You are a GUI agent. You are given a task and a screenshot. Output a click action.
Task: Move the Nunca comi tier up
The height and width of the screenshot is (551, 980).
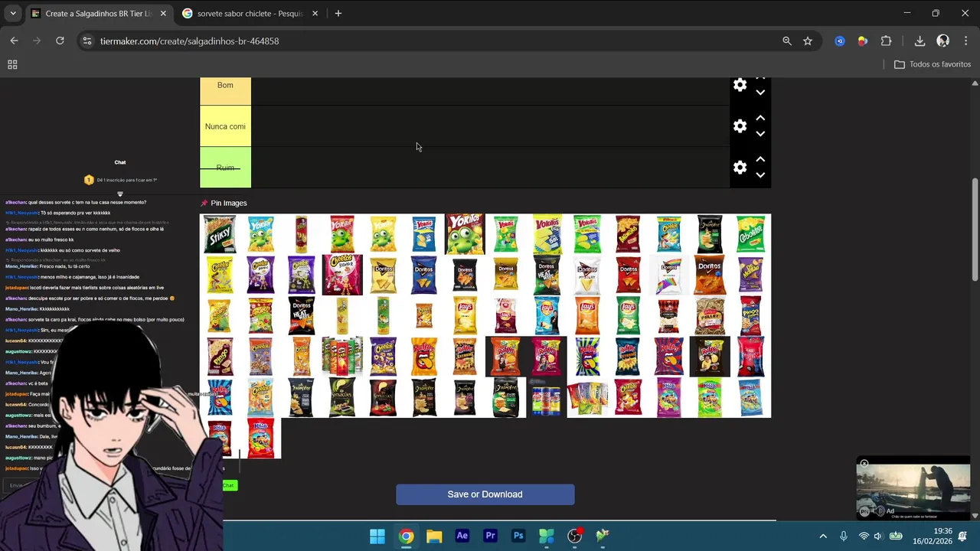coord(760,118)
